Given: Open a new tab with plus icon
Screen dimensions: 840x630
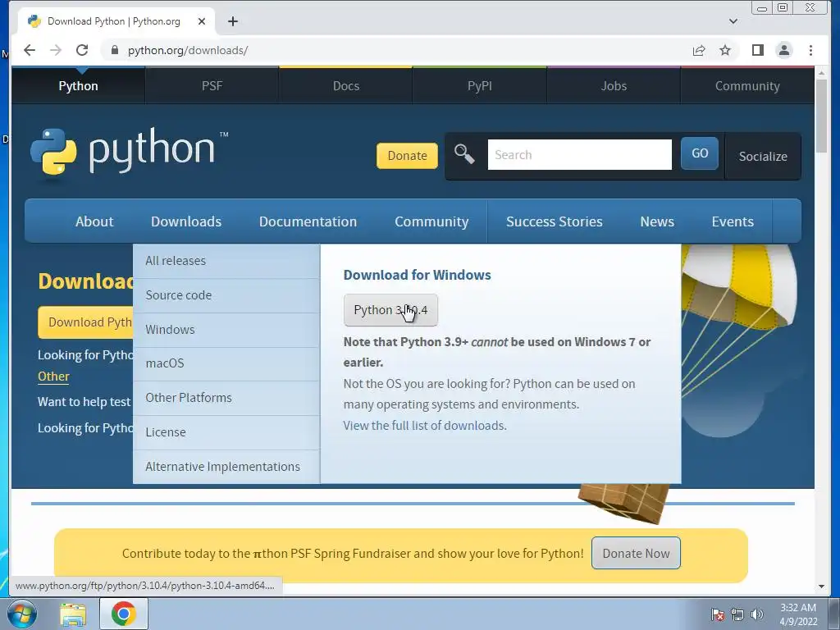Looking at the screenshot, I should click(x=232, y=21).
